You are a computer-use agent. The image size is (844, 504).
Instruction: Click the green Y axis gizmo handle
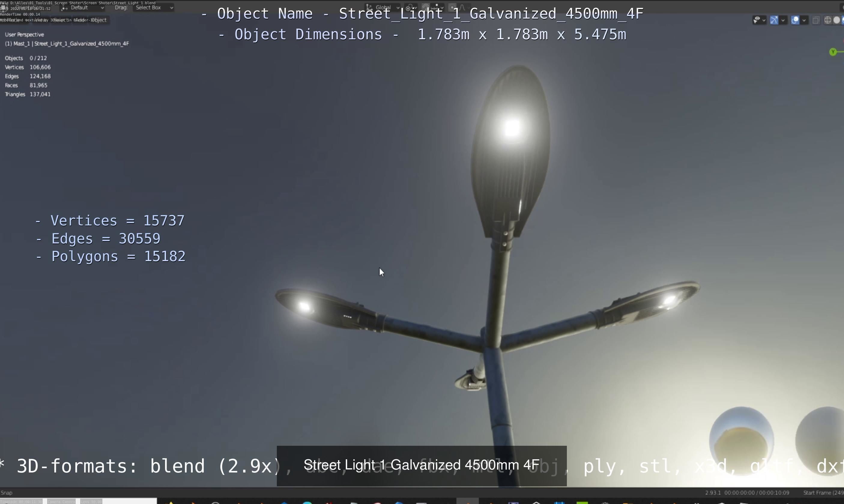pos(833,52)
